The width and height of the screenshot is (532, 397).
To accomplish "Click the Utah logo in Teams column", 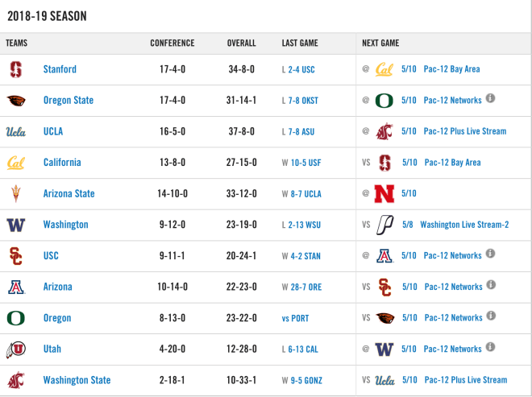I will coord(16,349).
